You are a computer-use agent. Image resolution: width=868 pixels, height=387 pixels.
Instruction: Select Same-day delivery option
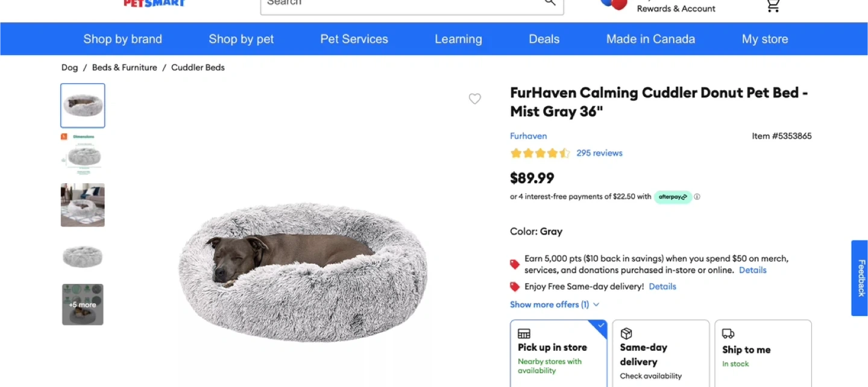pyautogui.click(x=661, y=354)
